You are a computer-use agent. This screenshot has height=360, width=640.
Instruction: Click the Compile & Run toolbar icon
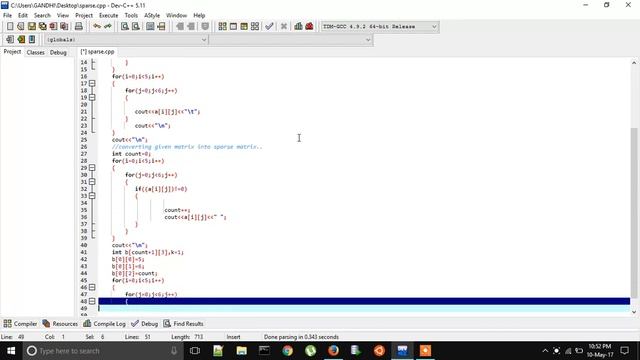point(244,27)
